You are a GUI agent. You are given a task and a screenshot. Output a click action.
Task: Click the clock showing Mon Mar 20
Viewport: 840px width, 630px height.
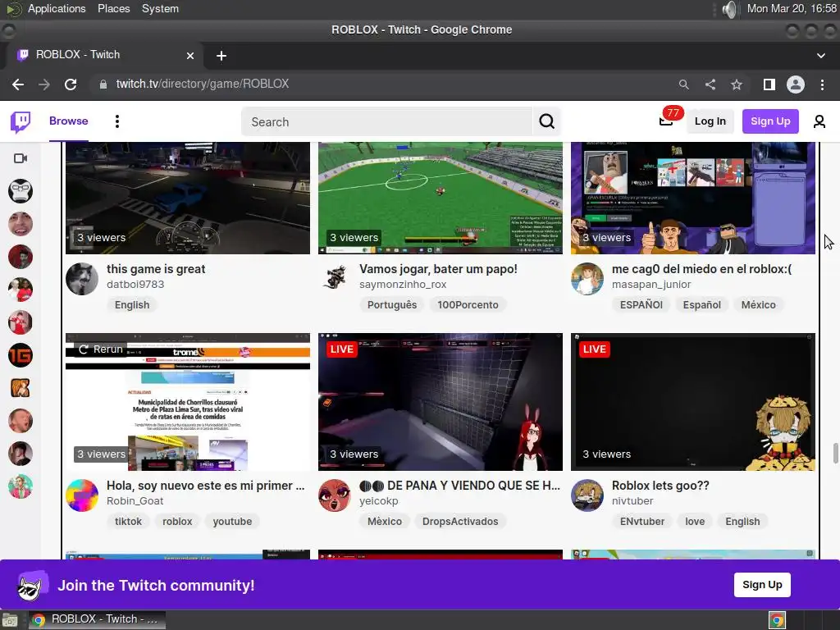click(x=791, y=8)
